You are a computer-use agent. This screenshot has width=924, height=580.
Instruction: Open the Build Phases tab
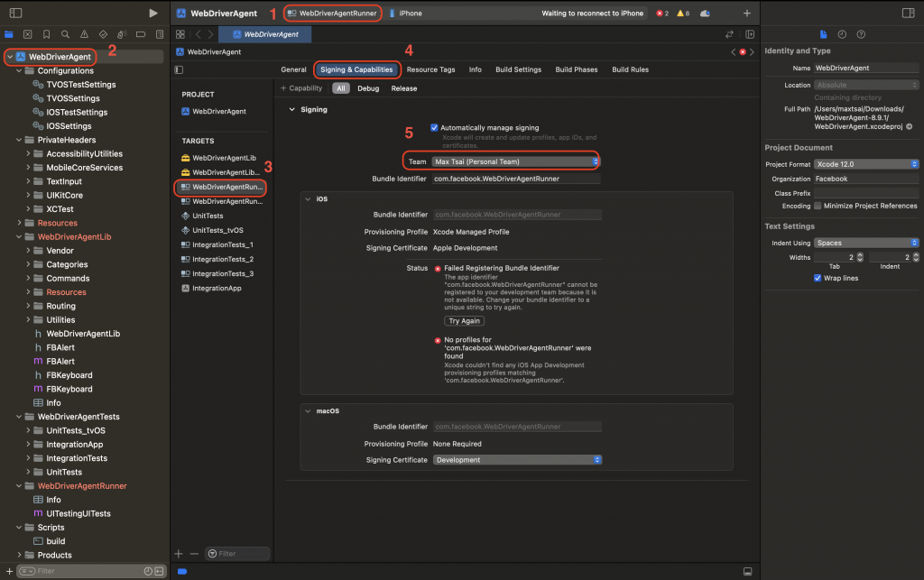coord(577,69)
